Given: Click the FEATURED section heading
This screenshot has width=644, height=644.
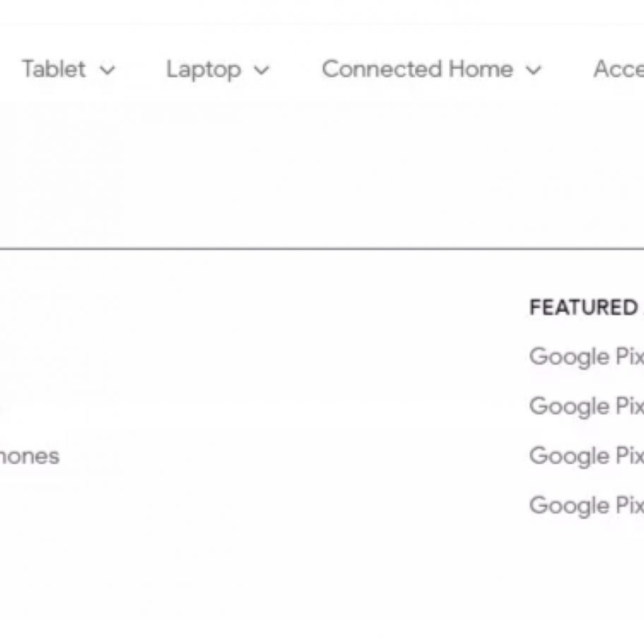Looking at the screenshot, I should coord(583,308).
